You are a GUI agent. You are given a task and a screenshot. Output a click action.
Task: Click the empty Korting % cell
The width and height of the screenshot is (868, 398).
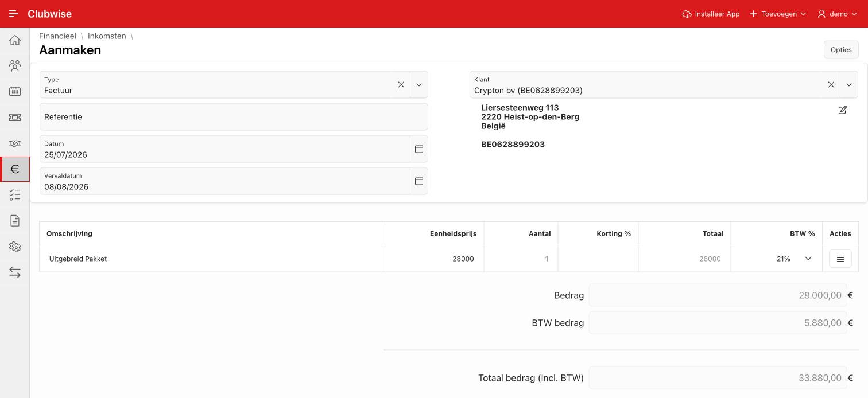click(598, 259)
